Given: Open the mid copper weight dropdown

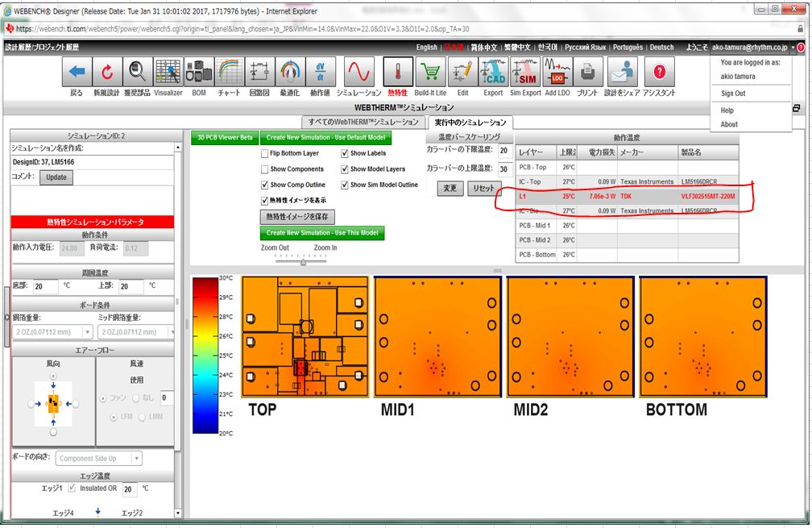Looking at the screenshot, I should click(171, 332).
